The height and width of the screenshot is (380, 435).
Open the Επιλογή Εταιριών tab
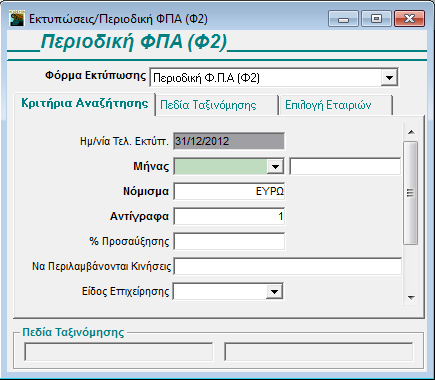(x=336, y=105)
